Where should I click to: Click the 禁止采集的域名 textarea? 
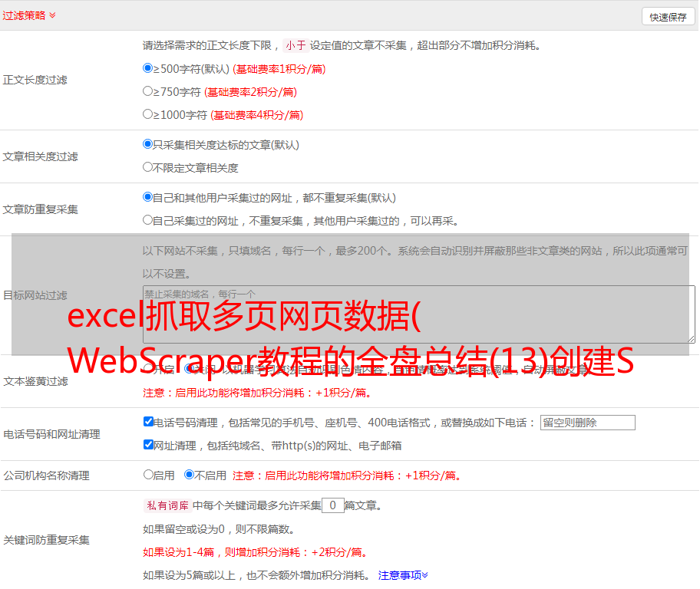[x=419, y=314]
